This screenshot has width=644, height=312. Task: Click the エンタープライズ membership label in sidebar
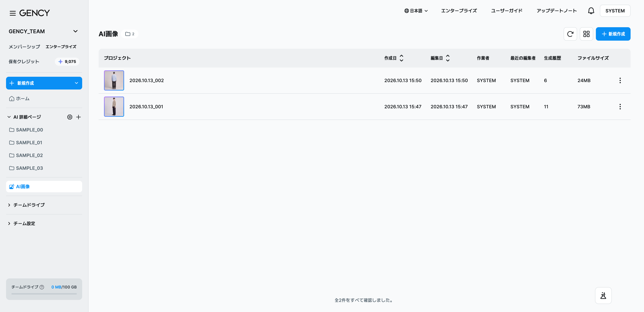[61, 47]
